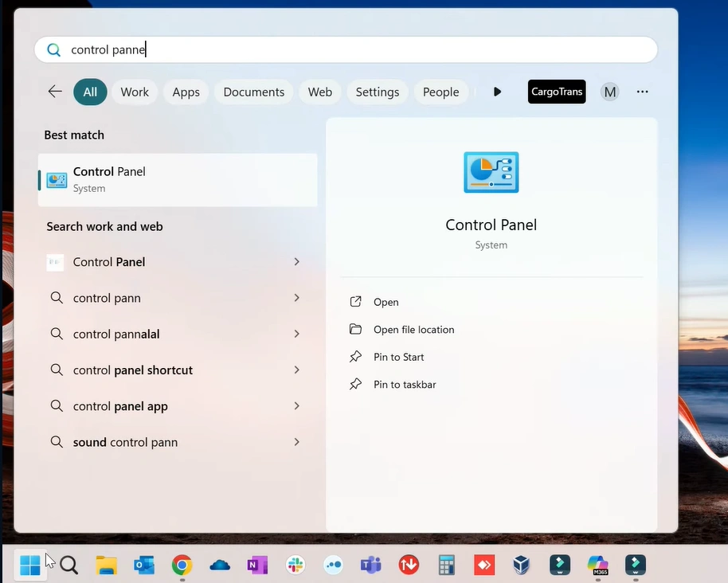Open Google Chrome from the taskbar
Screen dimensions: 728x583
182,565
